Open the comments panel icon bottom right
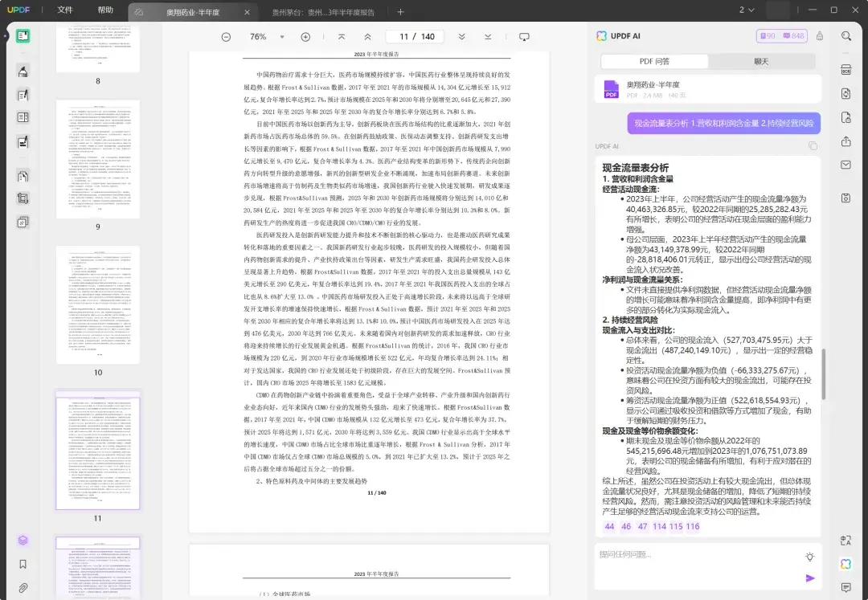Screen dimensions: 868x600 [x=845, y=587]
